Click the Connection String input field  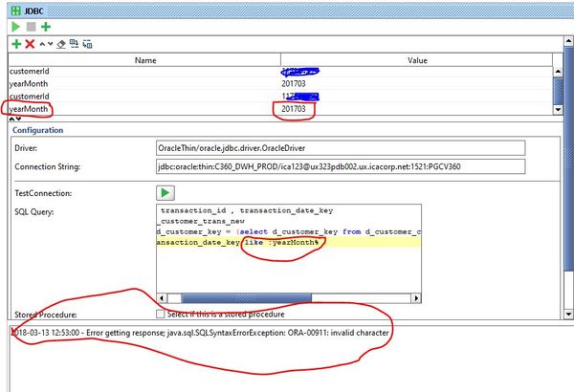340,167
